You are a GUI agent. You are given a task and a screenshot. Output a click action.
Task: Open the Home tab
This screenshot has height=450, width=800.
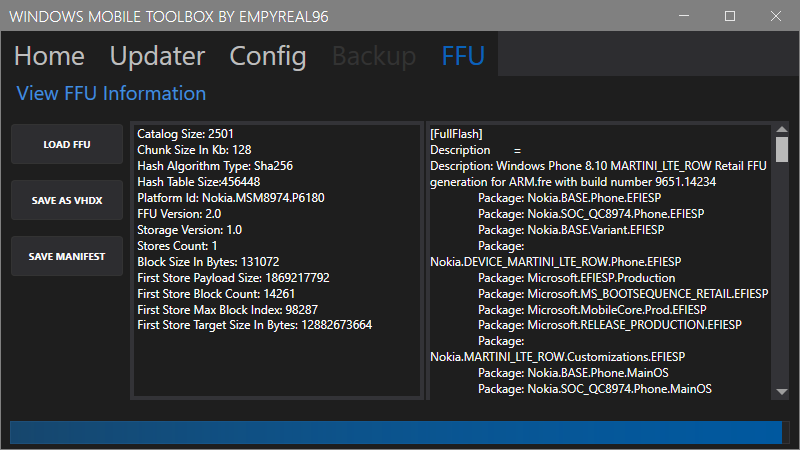coord(49,56)
